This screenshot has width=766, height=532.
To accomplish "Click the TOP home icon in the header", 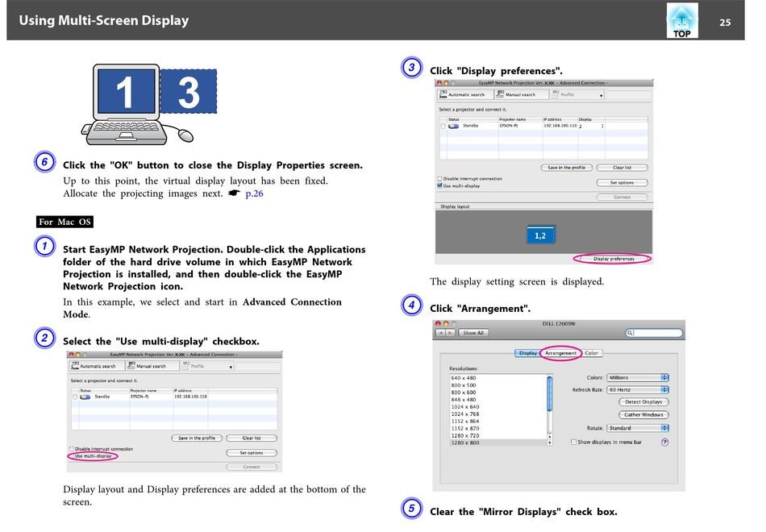I will [x=681, y=21].
